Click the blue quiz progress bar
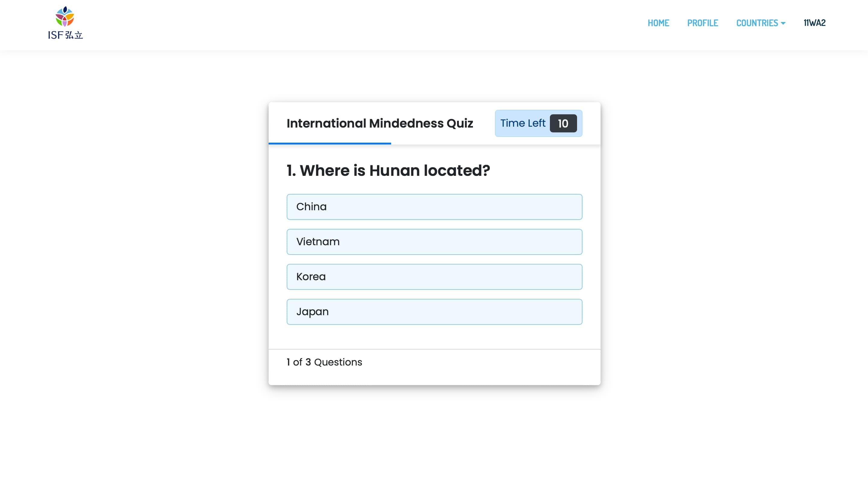 click(330, 144)
